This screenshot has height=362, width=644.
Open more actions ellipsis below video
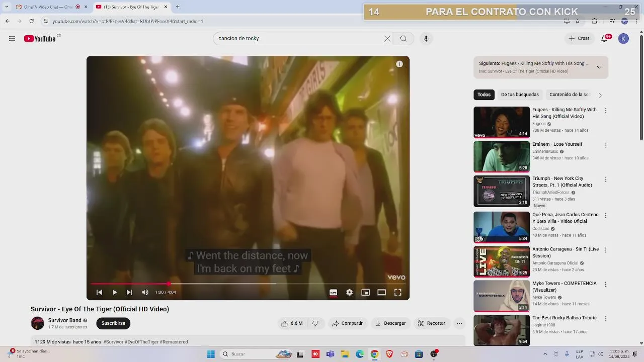[459, 323]
